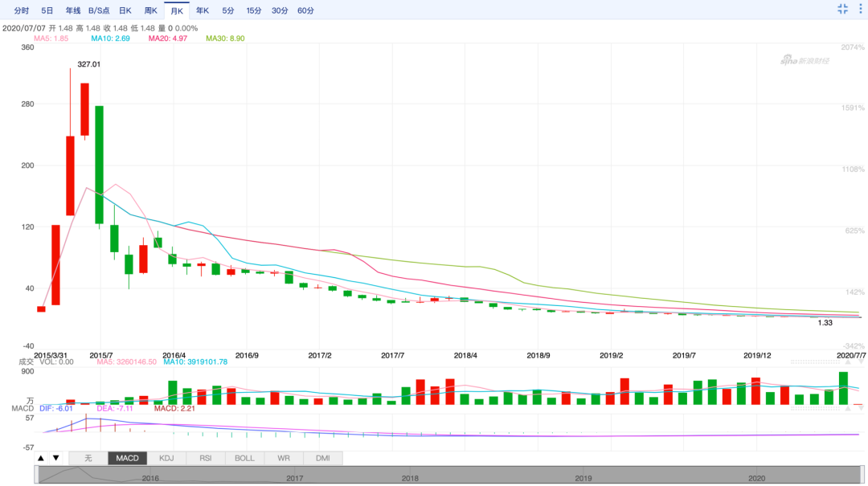Enable the KDJ indicator
The height and width of the screenshot is (486, 868).
166,458
